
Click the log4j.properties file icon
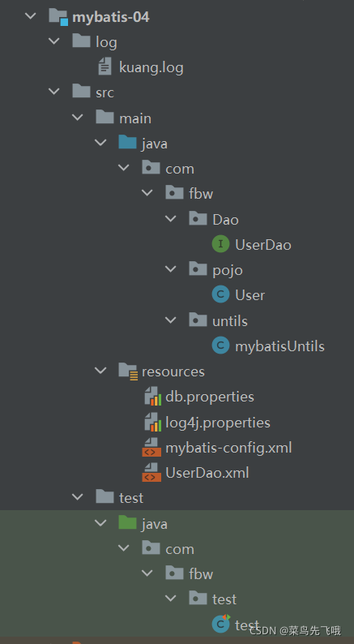152,422
